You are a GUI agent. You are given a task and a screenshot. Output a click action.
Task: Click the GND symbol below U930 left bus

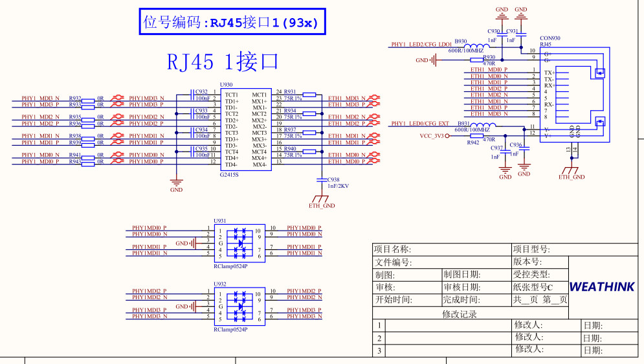(x=176, y=182)
